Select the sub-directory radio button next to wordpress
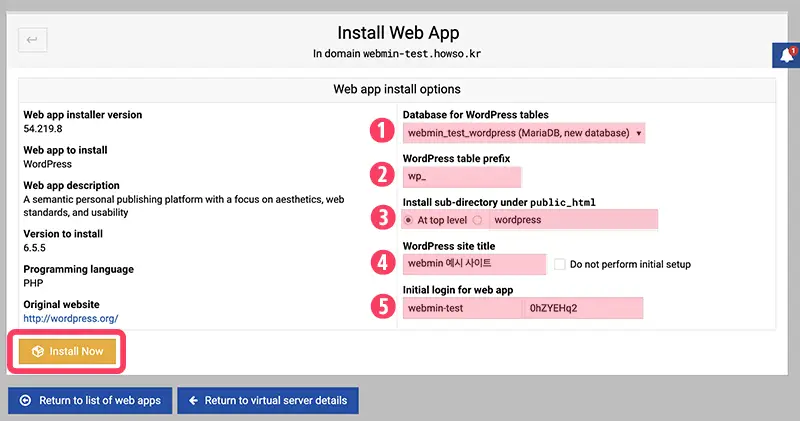Image resolution: width=800 pixels, height=421 pixels. pos(477,220)
